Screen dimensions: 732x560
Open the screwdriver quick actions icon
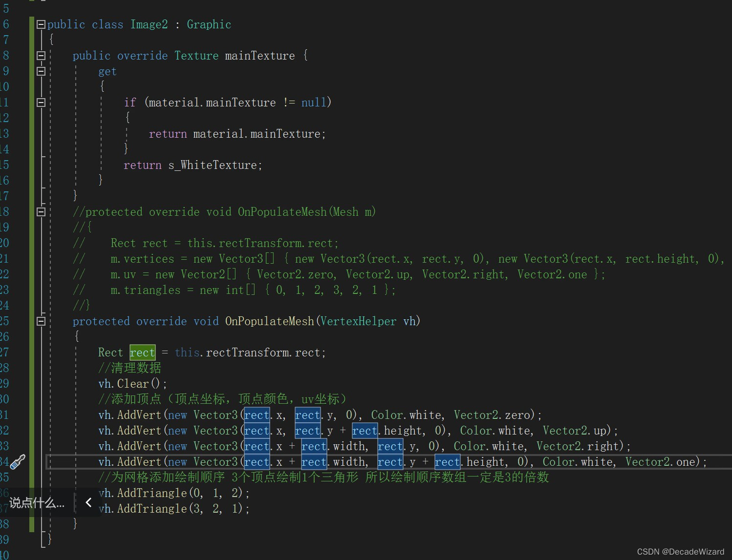[x=18, y=461]
